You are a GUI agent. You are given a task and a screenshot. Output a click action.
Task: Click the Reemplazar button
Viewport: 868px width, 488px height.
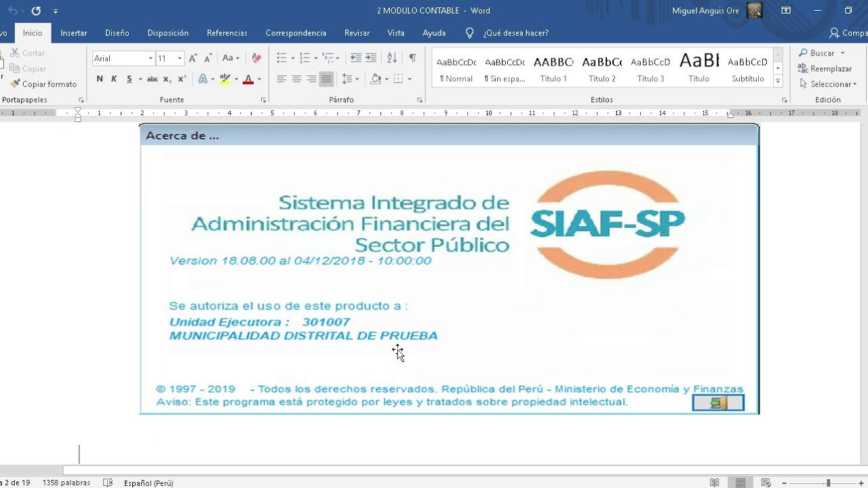pyautogui.click(x=825, y=68)
